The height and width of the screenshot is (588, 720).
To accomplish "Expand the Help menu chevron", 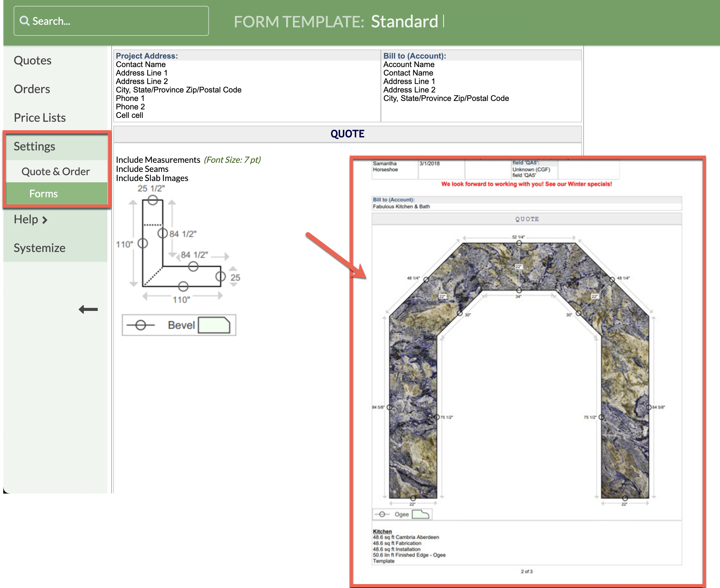I will click(x=45, y=220).
